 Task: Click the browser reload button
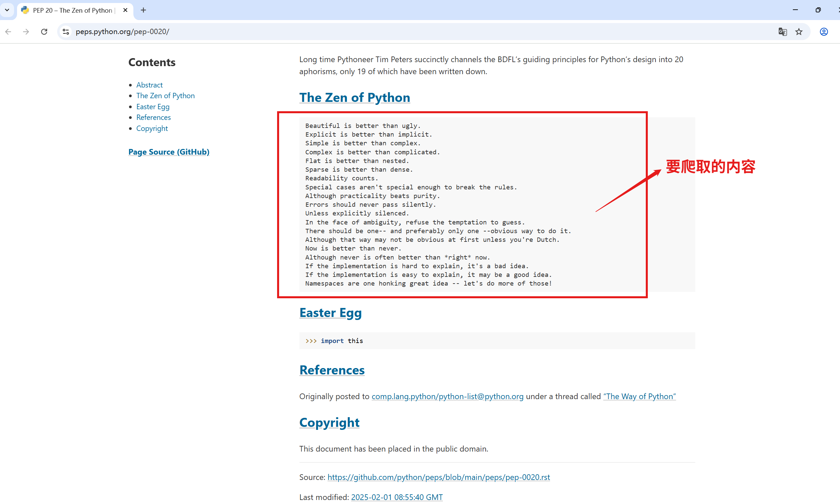(44, 32)
